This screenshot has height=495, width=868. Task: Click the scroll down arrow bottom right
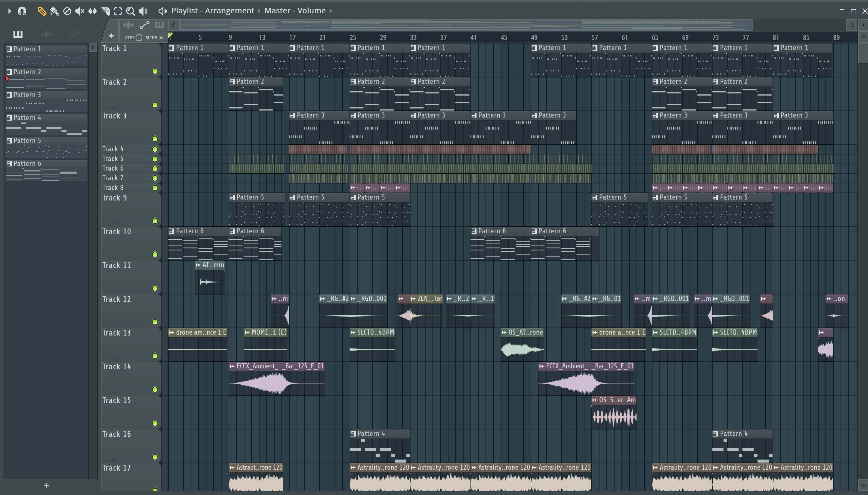pyautogui.click(x=863, y=485)
